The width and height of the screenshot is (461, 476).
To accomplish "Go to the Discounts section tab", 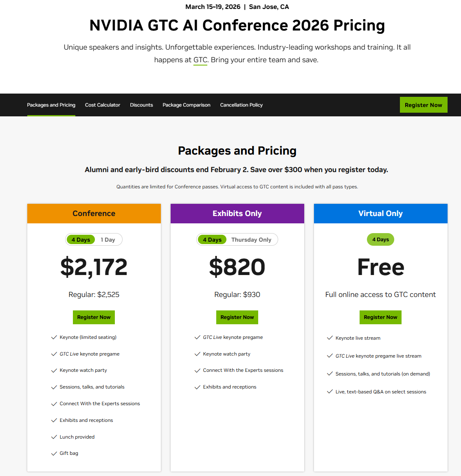I will pyautogui.click(x=141, y=105).
